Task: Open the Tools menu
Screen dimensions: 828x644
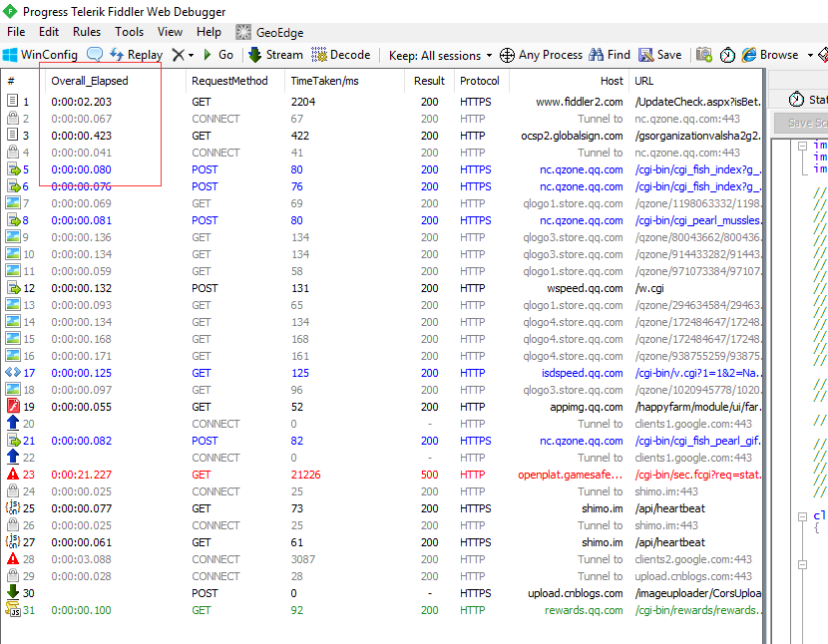Action: (130, 32)
